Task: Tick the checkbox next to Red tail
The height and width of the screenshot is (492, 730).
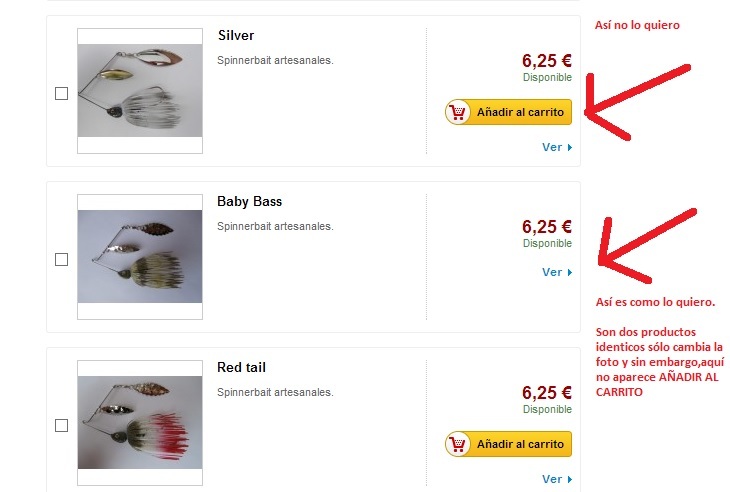Action: [61, 425]
